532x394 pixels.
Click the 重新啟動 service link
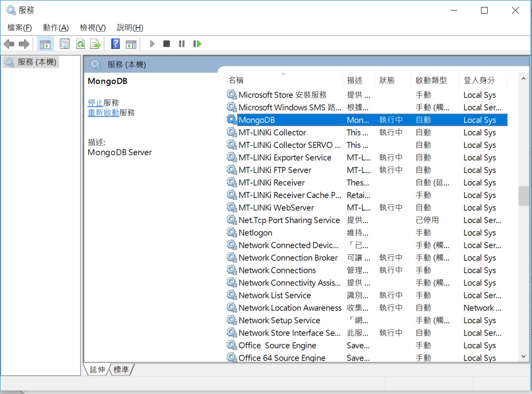click(103, 113)
